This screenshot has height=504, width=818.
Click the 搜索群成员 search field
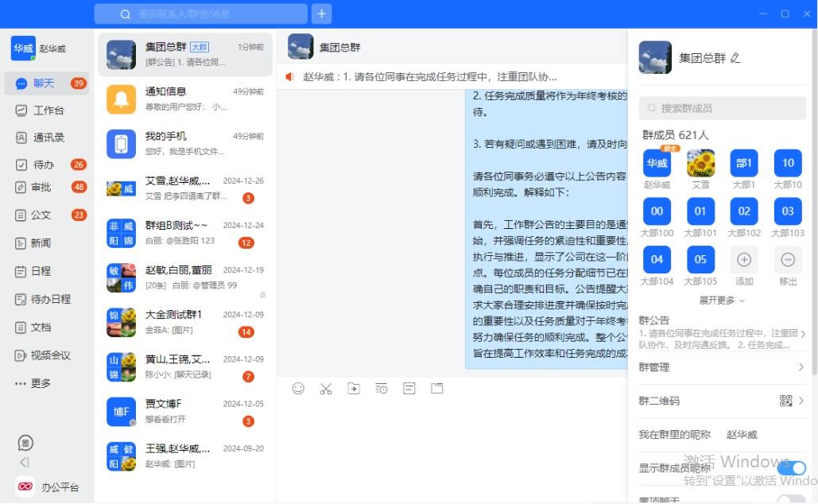[x=722, y=108]
